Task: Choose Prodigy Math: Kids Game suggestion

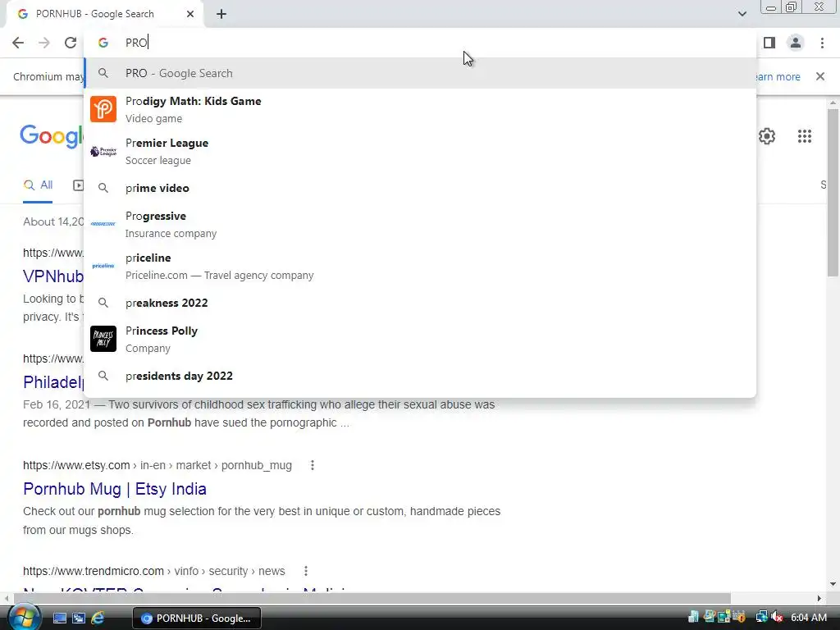Action: 421,109
